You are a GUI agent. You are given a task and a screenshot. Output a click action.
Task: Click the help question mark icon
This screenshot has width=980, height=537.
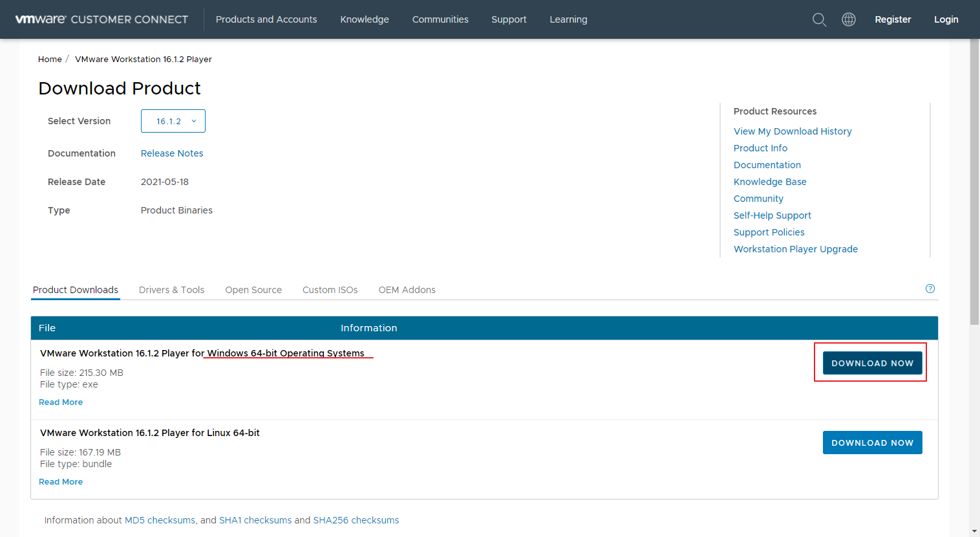(930, 289)
